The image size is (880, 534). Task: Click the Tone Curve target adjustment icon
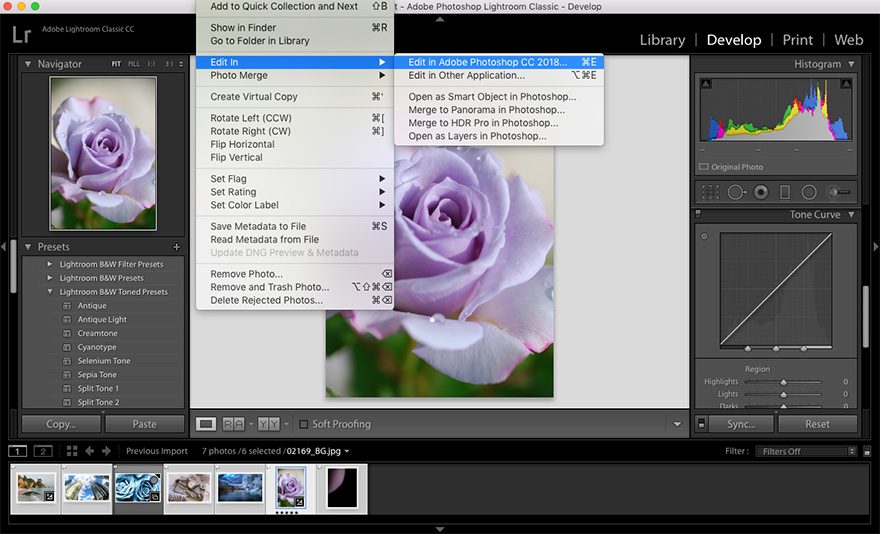705,237
